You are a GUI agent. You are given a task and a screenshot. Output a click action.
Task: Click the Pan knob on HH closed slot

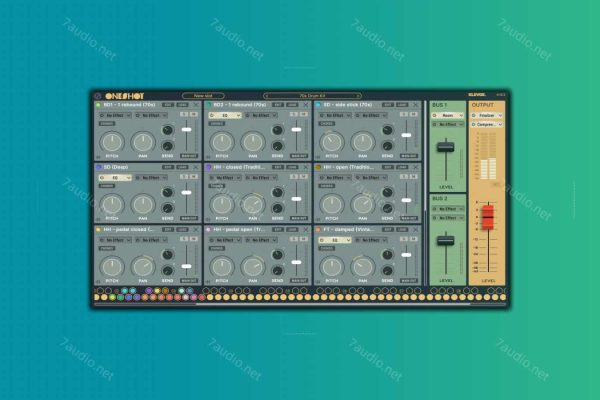(253, 204)
